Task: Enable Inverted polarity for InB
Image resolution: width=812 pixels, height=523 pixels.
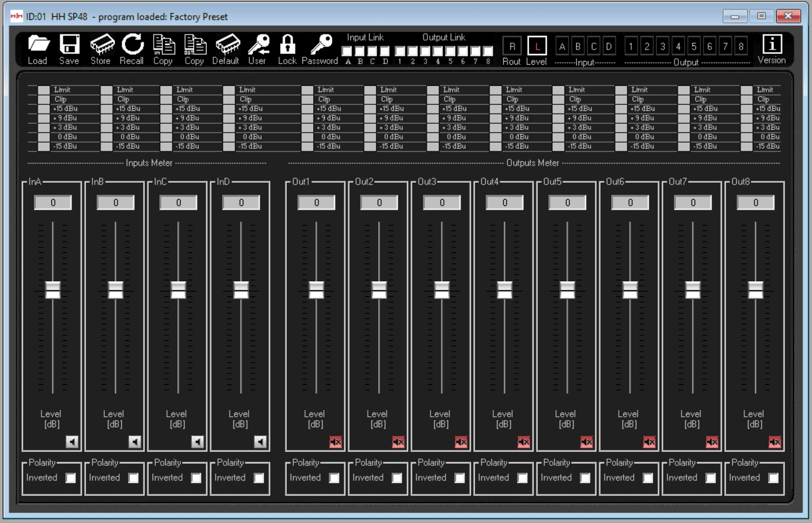Action: pos(133,478)
